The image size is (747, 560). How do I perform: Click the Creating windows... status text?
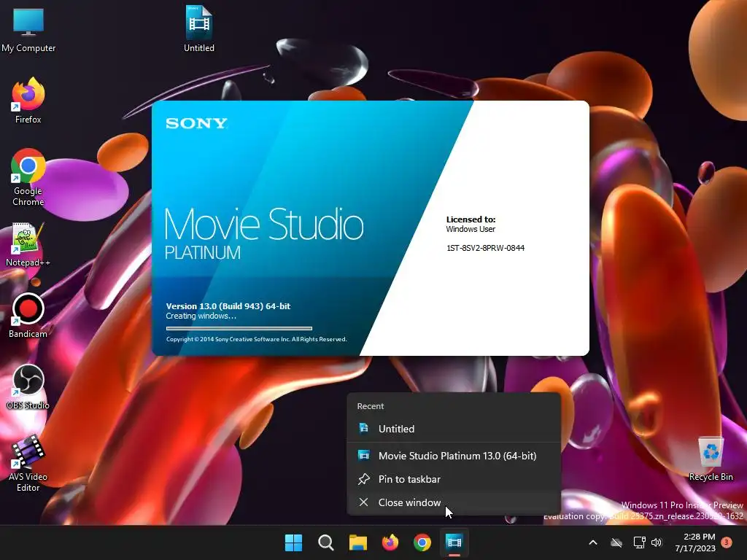[201, 316]
